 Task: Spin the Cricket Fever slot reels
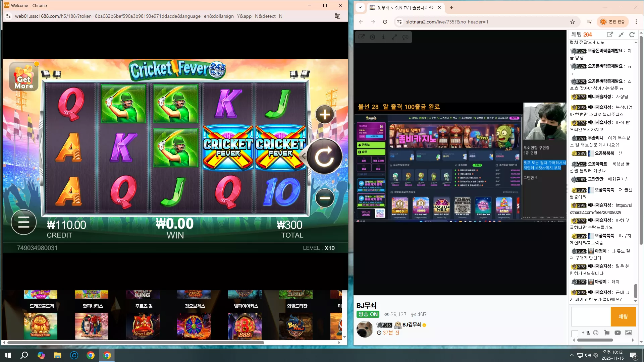[x=324, y=156]
